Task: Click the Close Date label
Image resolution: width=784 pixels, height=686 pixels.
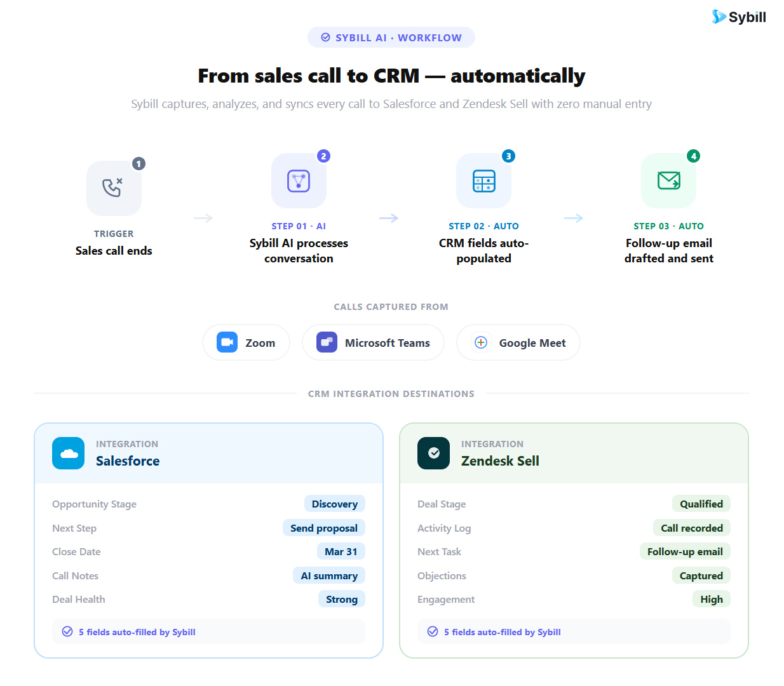Action: [76, 552]
